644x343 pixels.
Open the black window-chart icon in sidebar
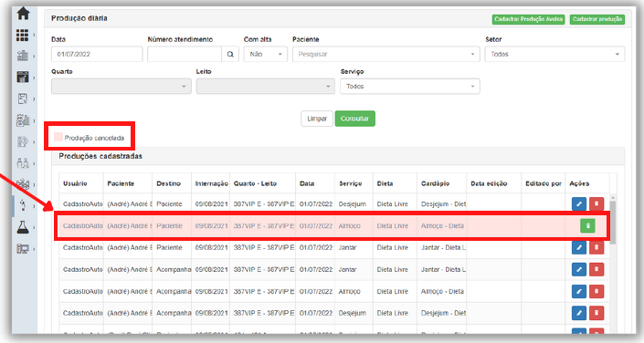pos(23,77)
